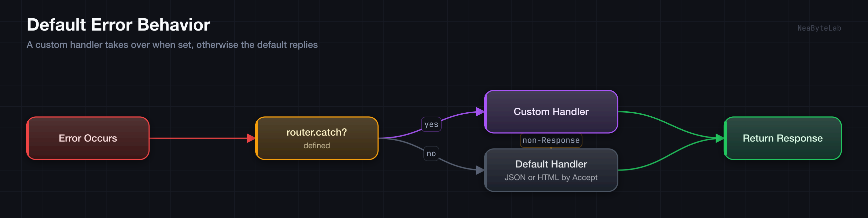This screenshot has width=868, height=218.
Task: Select the router.catch? decision node
Action: pyautogui.click(x=317, y=138)
